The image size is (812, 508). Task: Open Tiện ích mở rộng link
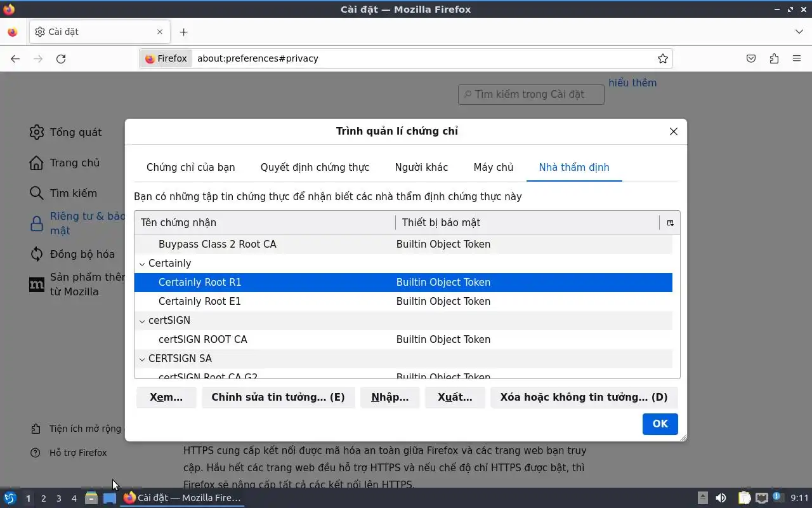coord(77,429)
